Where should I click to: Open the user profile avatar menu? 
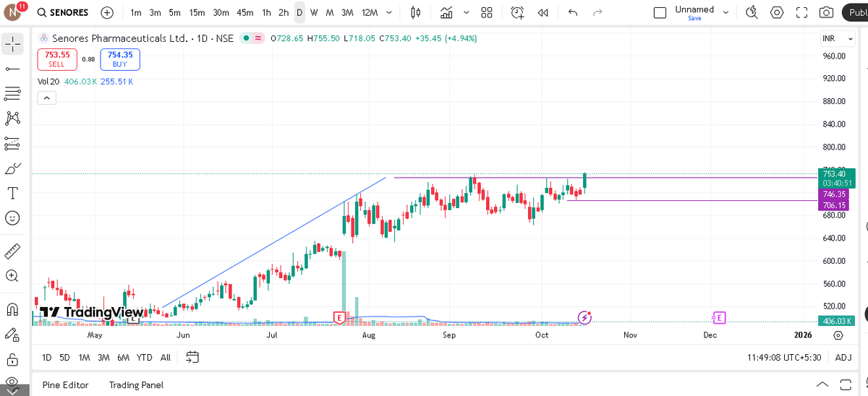point(14,12)
